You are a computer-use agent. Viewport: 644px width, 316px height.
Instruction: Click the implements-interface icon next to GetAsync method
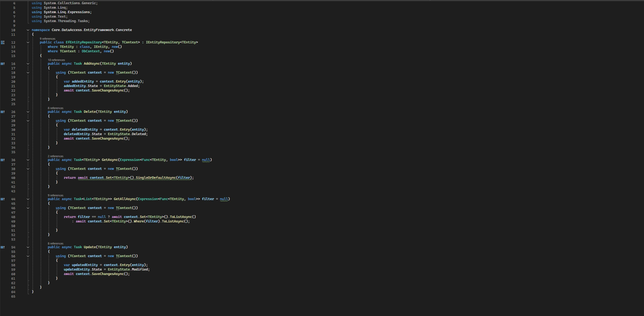[3, 160]
